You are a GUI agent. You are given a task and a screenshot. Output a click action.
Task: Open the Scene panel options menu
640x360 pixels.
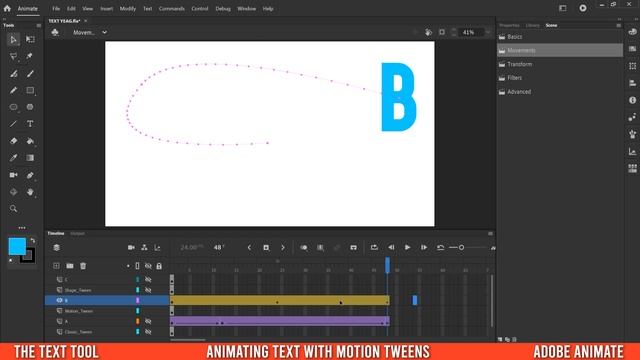point(619,25)
